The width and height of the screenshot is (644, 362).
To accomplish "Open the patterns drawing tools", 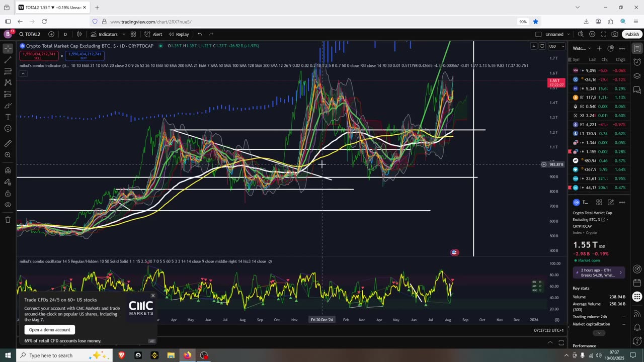I will pyautogui.click(x=8, y=82).
